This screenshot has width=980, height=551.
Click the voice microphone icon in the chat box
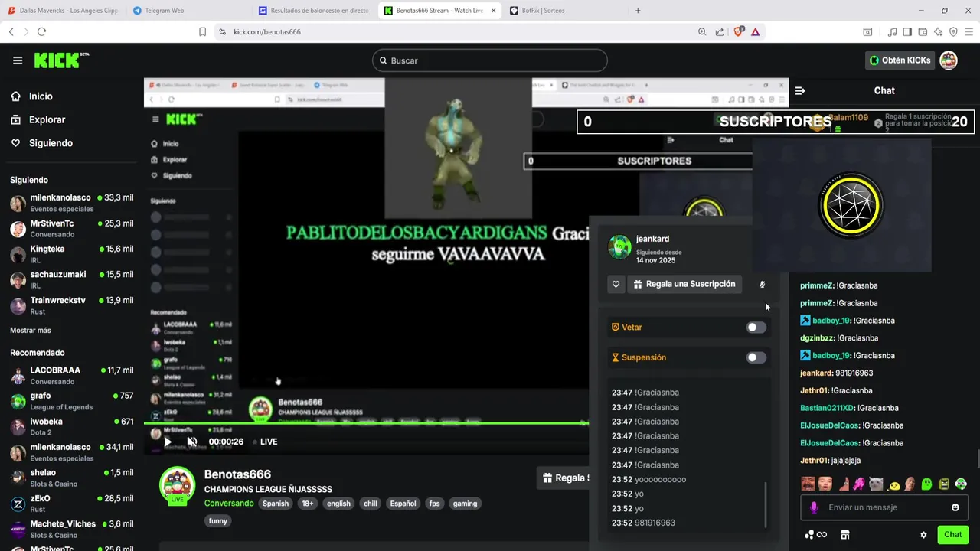pyautogui.click(x=814, y=507)
